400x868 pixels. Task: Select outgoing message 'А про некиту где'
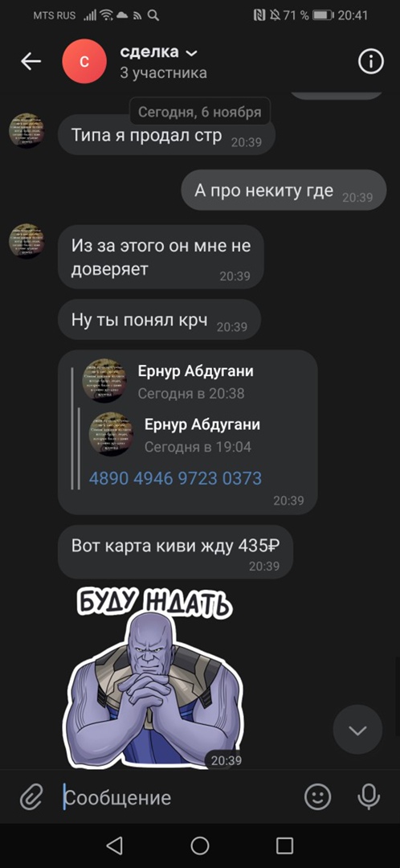point(284,190)
